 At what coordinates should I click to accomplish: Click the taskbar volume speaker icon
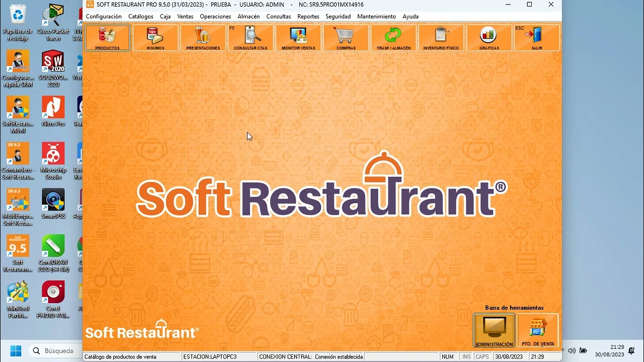(572, 350)
